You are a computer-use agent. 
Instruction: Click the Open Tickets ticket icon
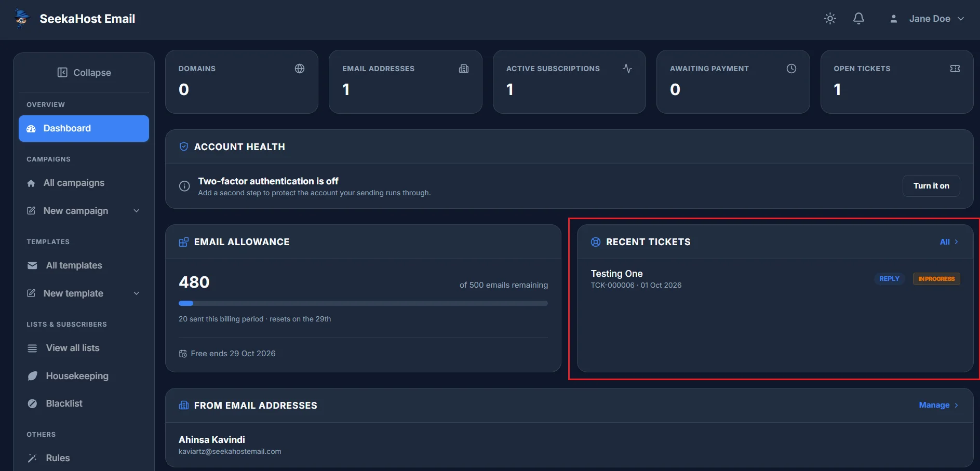tap(955, 69)
